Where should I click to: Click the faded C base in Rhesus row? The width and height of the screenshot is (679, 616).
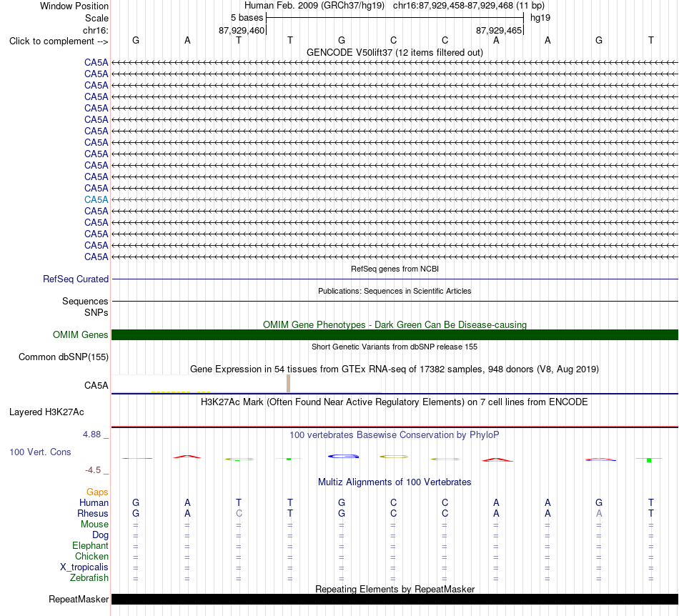pos(239,513)
